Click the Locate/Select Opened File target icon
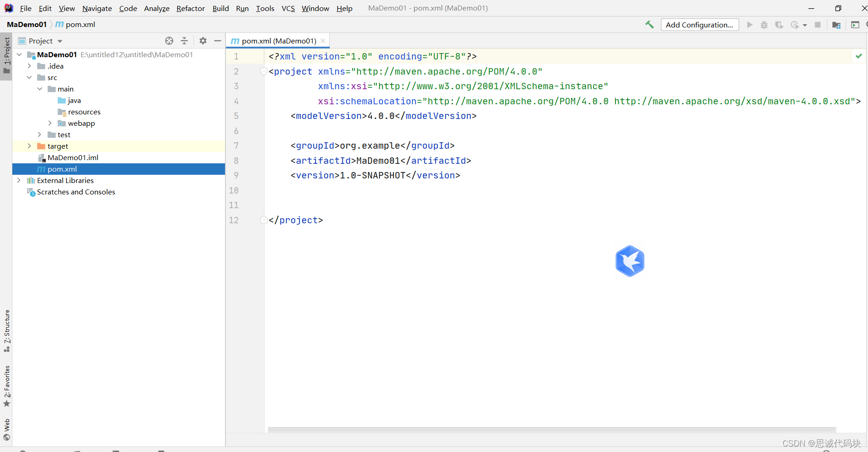The image size is (868, 452). click(169, 41)
